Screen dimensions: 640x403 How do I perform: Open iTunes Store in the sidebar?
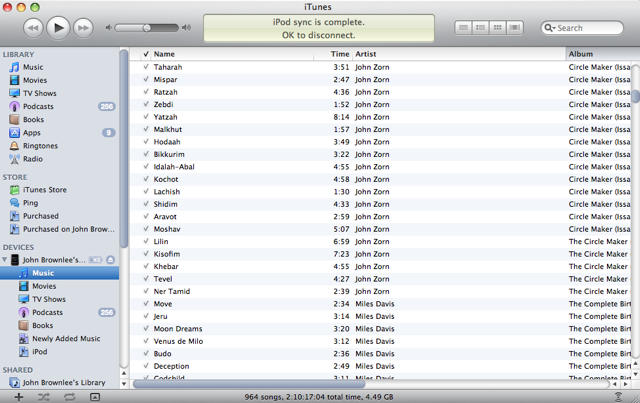44,190
